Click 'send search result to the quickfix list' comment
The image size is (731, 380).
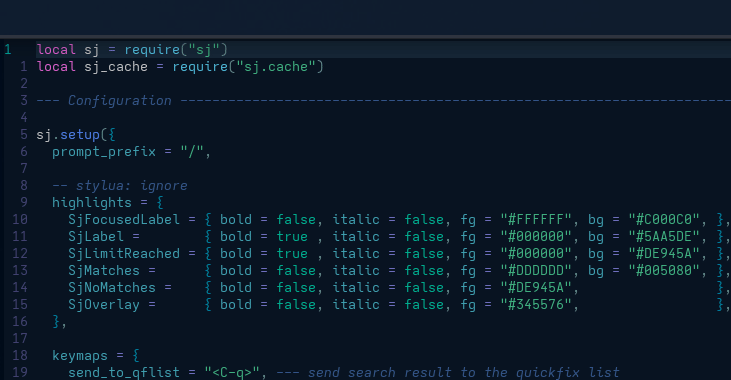click(x=463, y=373)
